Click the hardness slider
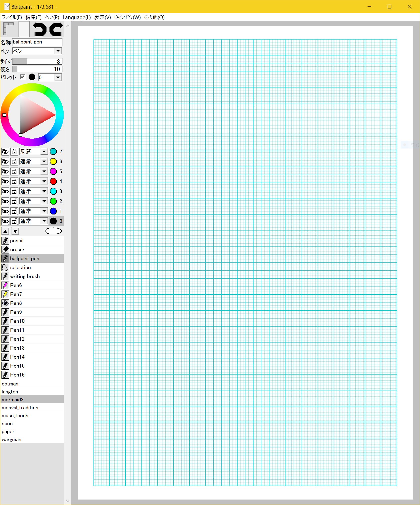This screenshot has width=420, height=505. coord(37,69)
